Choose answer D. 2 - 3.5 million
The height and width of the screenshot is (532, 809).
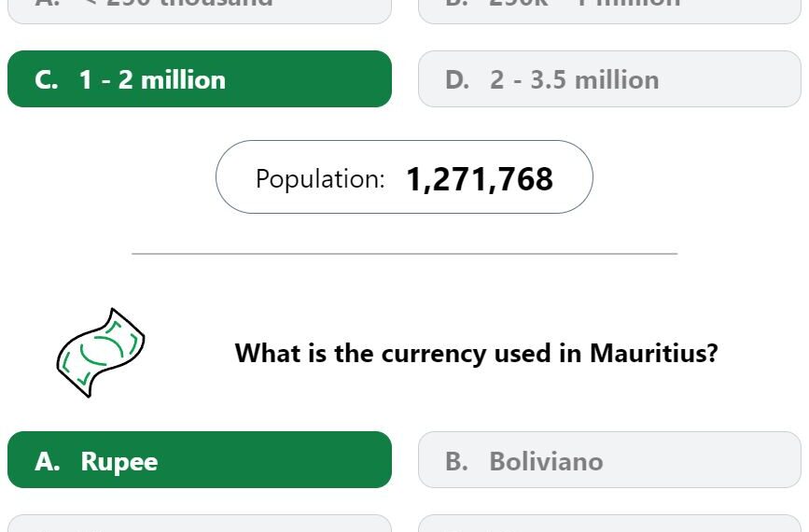tap(609, 79)
